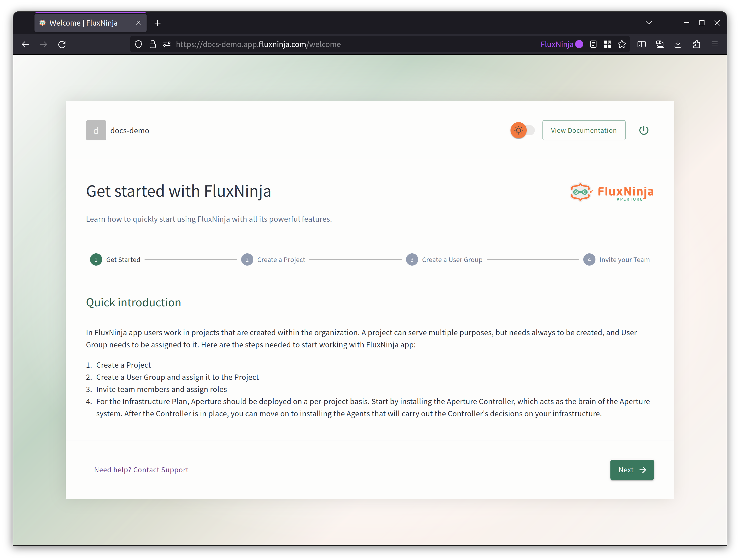Click the Firefox downloads icon

point(678,45)
